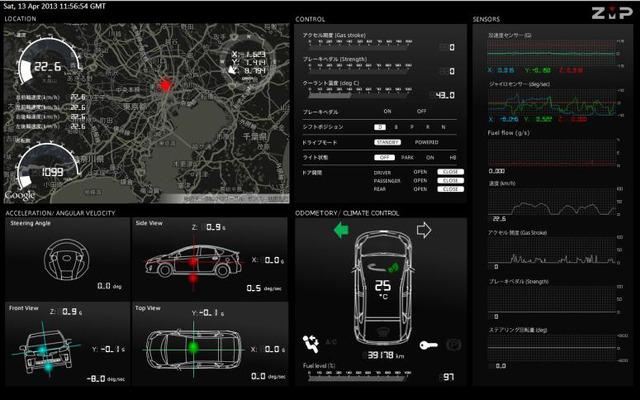Click the upper cyan dot in Front View

[x=42, y=350]
